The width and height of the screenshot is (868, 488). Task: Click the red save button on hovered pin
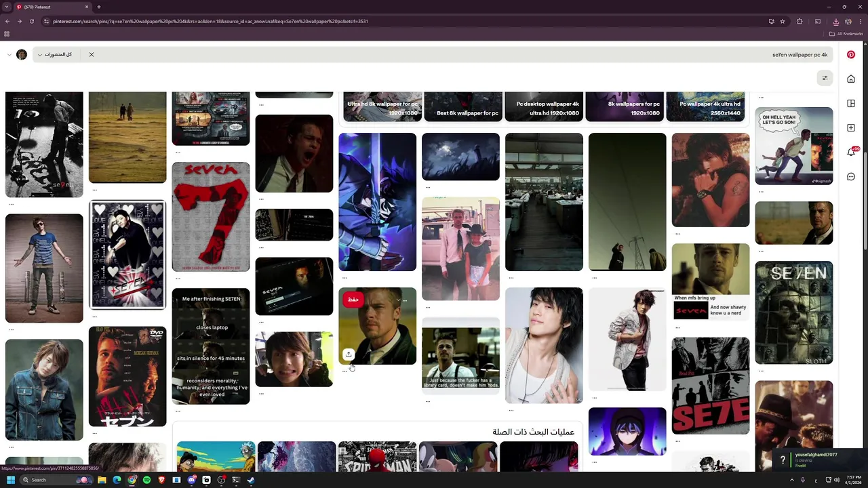353,299
